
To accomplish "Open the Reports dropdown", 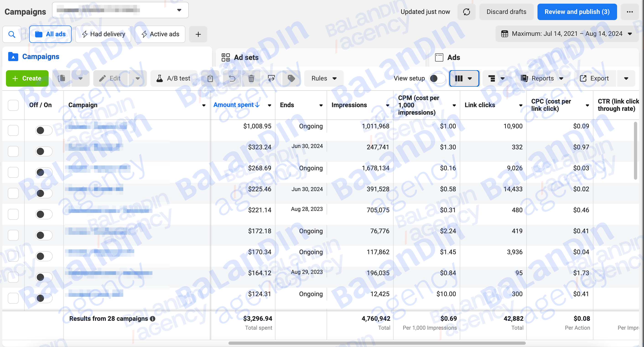I will click(542, 78).
